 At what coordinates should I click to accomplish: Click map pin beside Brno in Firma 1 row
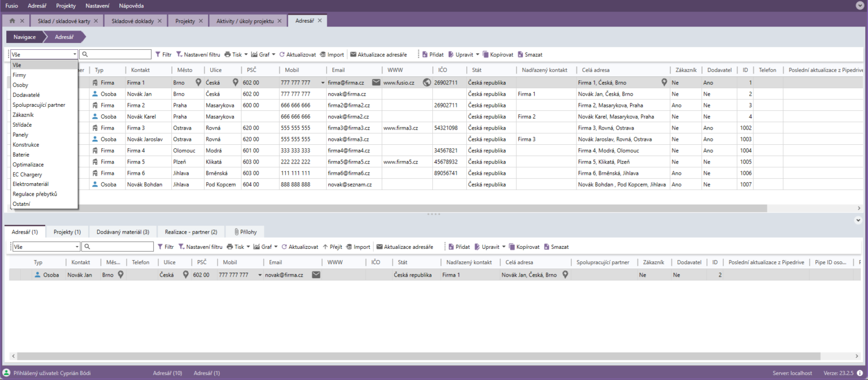198,83
